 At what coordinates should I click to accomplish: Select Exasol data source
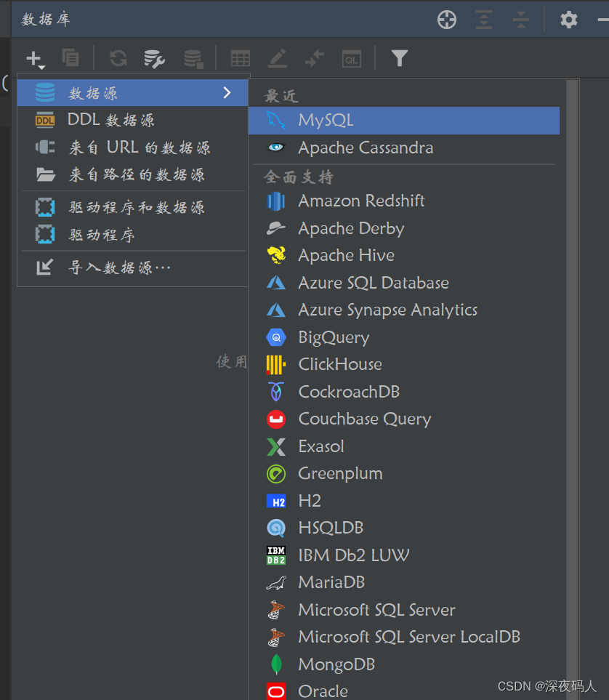(x=403, y=446)
